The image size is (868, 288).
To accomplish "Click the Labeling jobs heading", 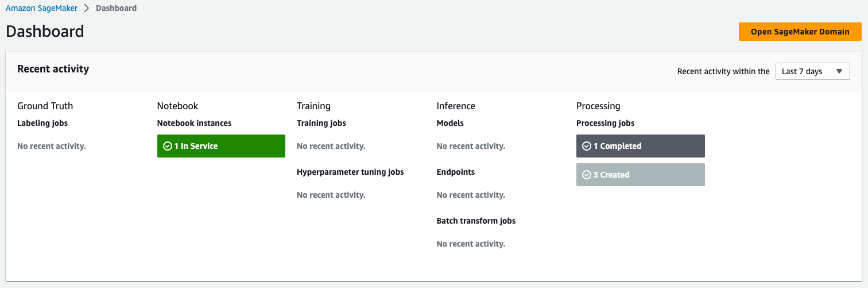I will point(42,123).
